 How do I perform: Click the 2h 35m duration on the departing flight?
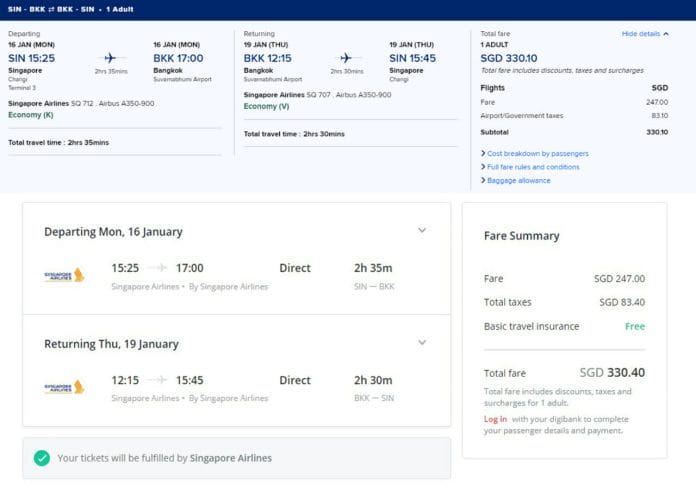point(373,268)
